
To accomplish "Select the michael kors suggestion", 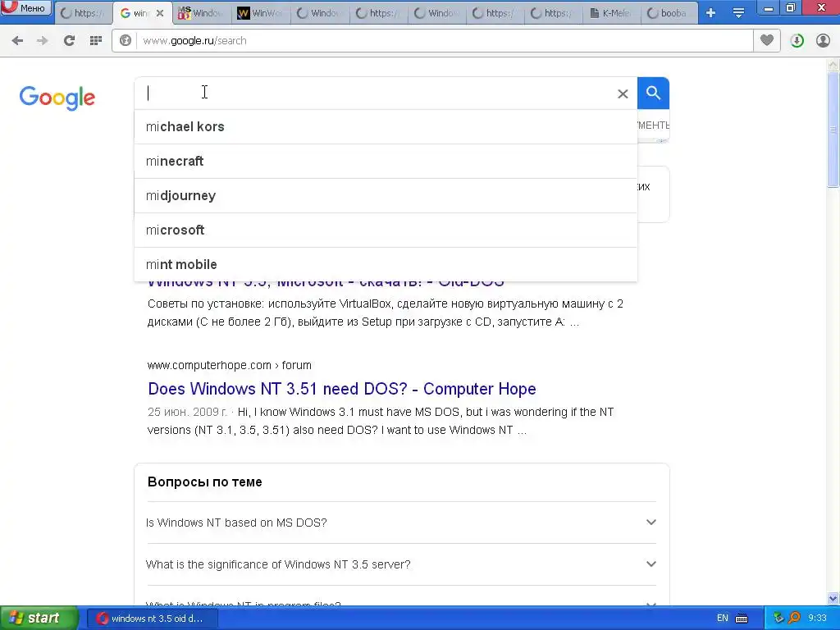I will 386,127.
